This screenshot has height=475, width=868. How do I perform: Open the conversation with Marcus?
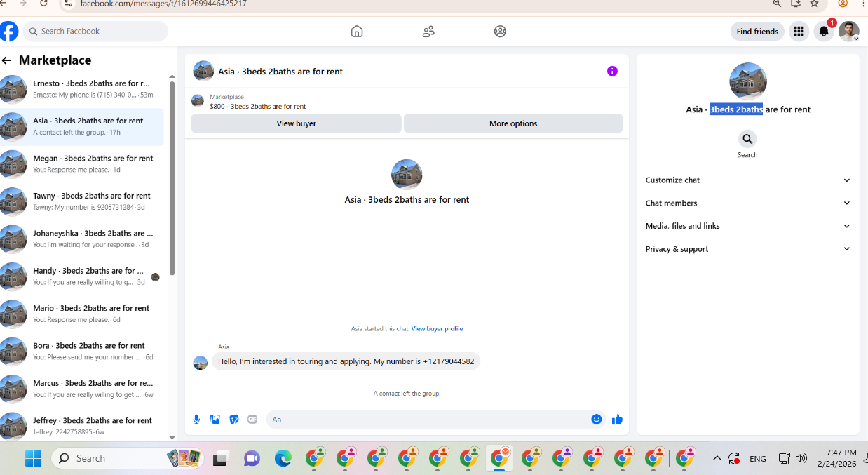point(83,389)
